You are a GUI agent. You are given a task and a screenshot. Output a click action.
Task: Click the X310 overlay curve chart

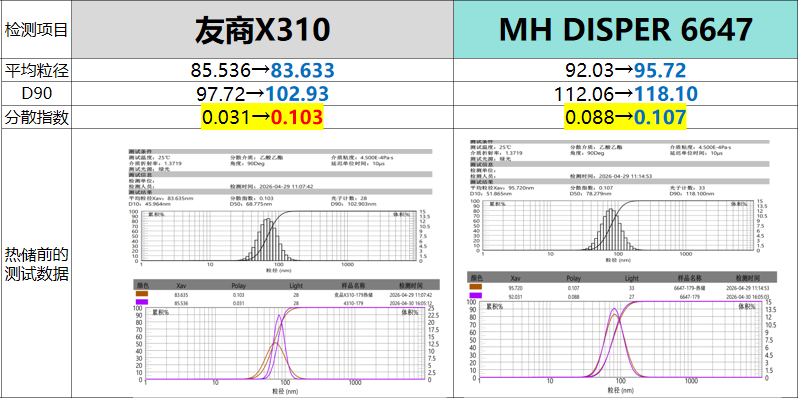click(285, 343)
